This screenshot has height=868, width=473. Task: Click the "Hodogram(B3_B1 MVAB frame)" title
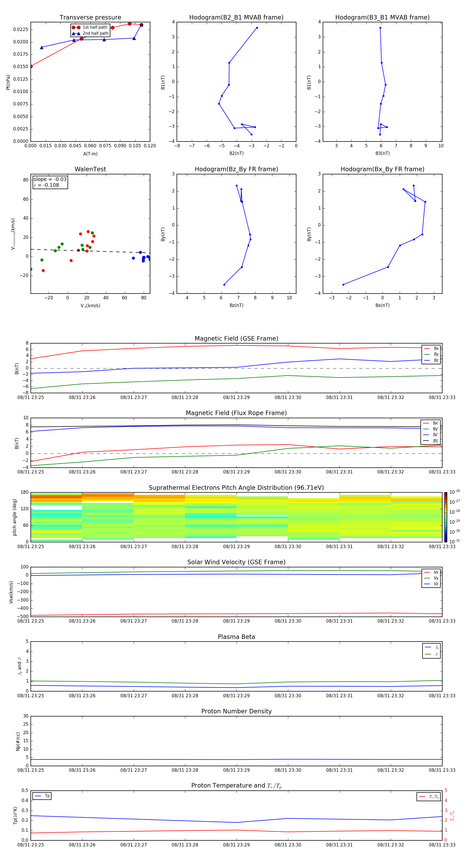click(x=382, y=18)
